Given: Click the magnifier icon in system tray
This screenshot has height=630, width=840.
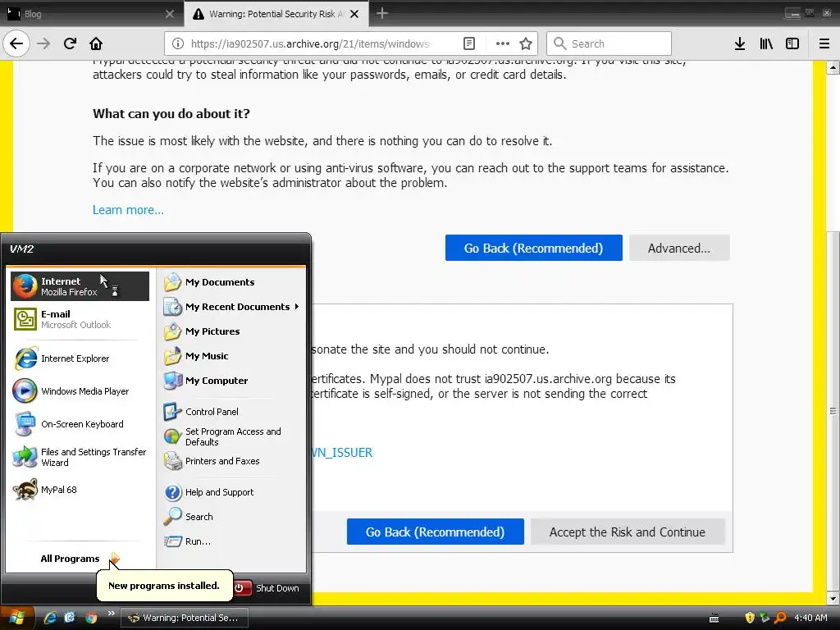Looking at the screenshot, I should pyautogui.click(x=781, y=618).
